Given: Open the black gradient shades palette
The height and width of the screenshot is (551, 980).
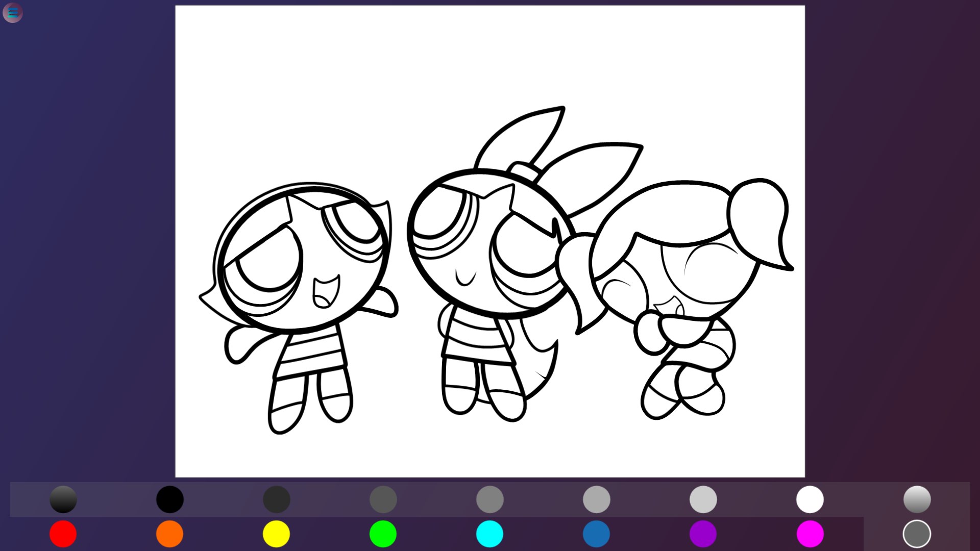Looking at the screenshot, I should tap(63, 499).
